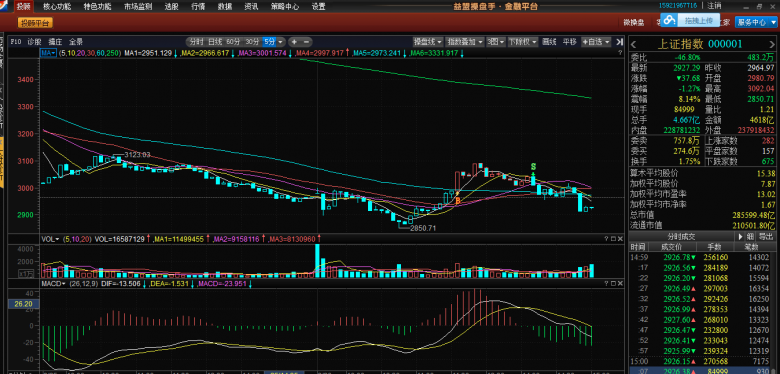The height and width of the screenshot is (374, 780).
Task: Click the 3123.03 high price marker
Action: (x=137, y=155)
